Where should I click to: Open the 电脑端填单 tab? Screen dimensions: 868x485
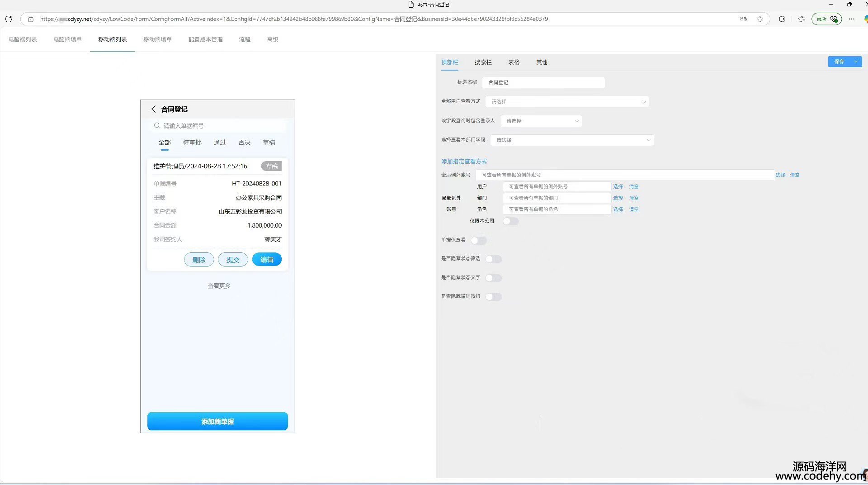click(67, 40)
